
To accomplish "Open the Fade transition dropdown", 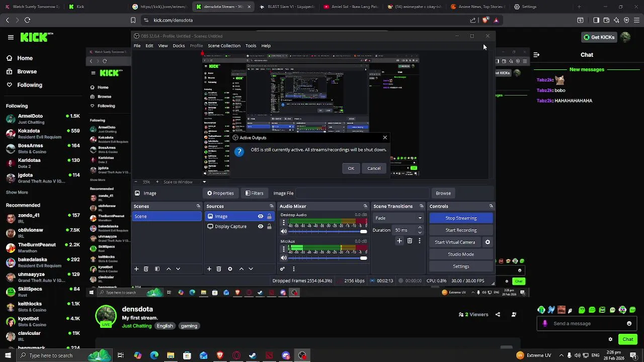I will tap(398, 218).
